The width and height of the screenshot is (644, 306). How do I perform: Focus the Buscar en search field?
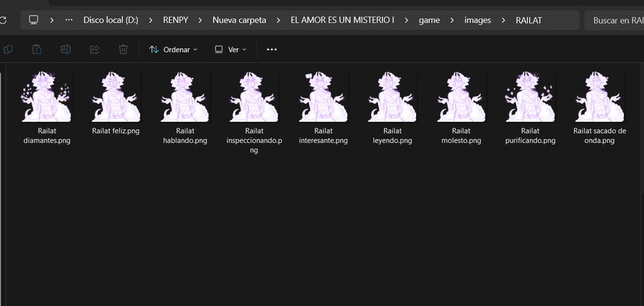point(614,20)
